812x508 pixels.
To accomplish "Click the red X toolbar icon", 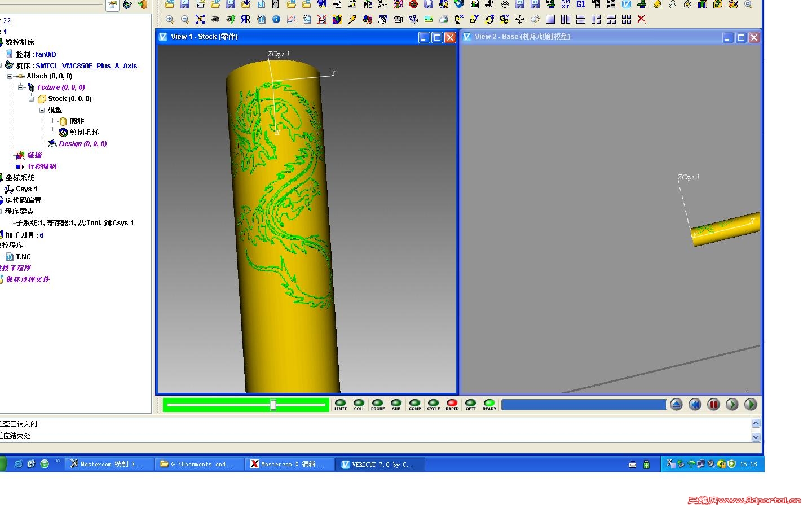I will coord(642,19).
